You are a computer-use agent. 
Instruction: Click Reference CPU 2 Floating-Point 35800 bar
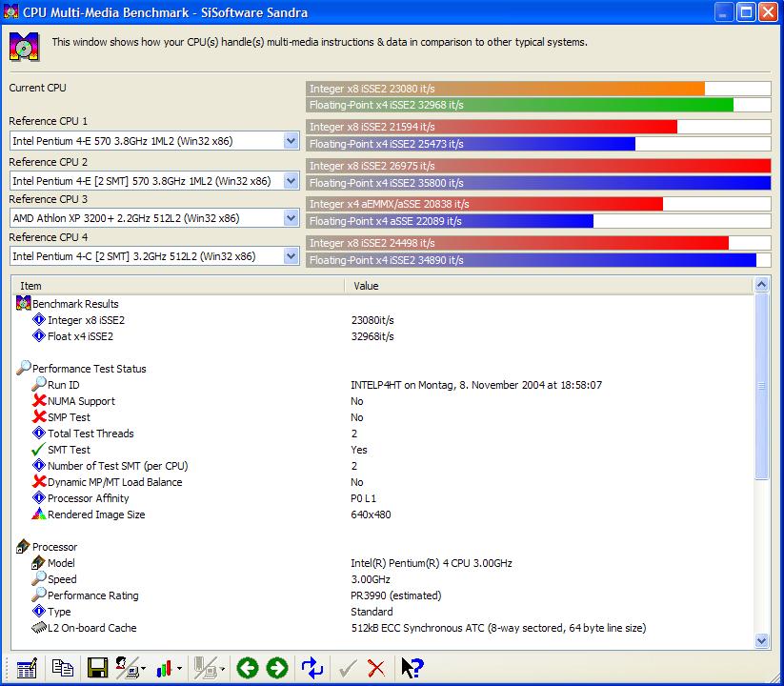point(538,183)
